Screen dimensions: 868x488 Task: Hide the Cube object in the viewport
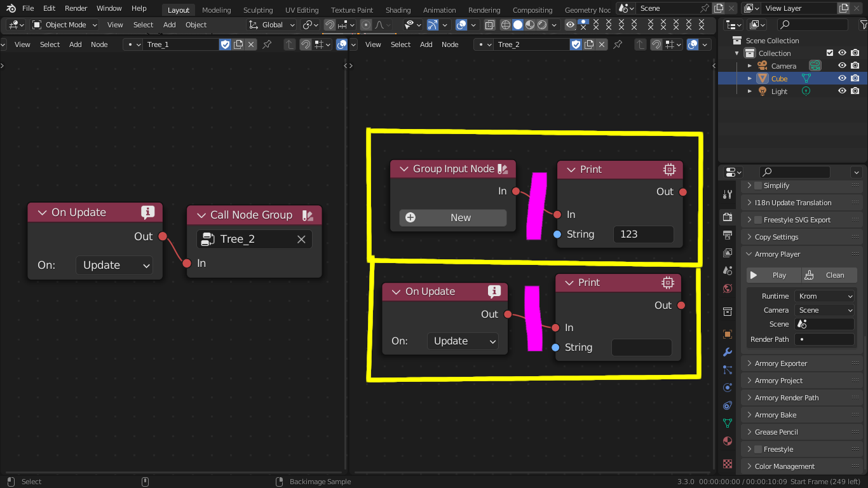(x=841, y=78)
